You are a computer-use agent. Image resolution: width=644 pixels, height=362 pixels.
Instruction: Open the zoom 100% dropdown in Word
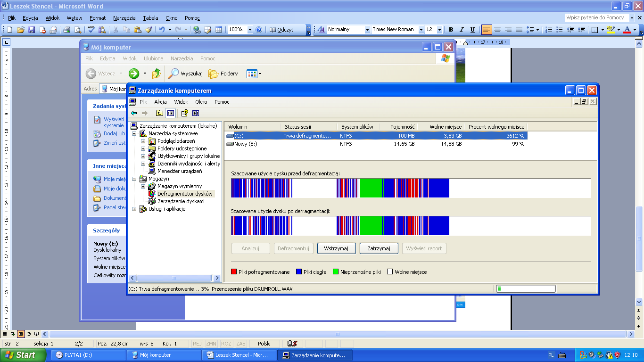[250, 30]
